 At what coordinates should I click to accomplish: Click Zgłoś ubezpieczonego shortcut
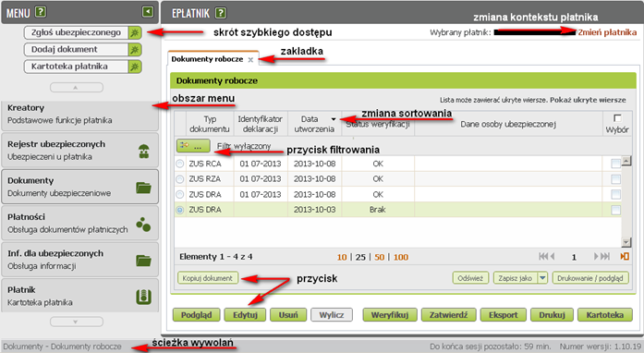tap(77, 32)
